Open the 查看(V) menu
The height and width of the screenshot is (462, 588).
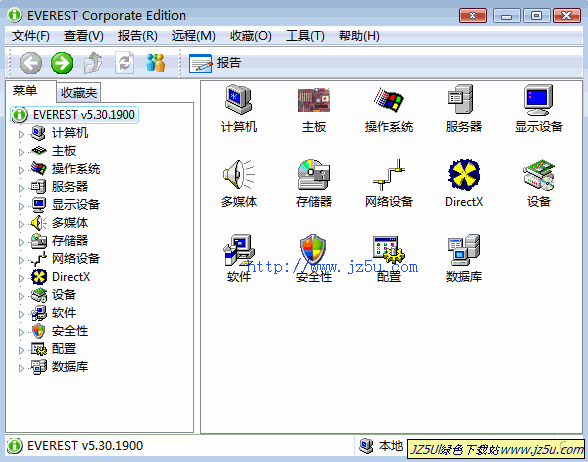pyautogui.click(x=84, y=36)
